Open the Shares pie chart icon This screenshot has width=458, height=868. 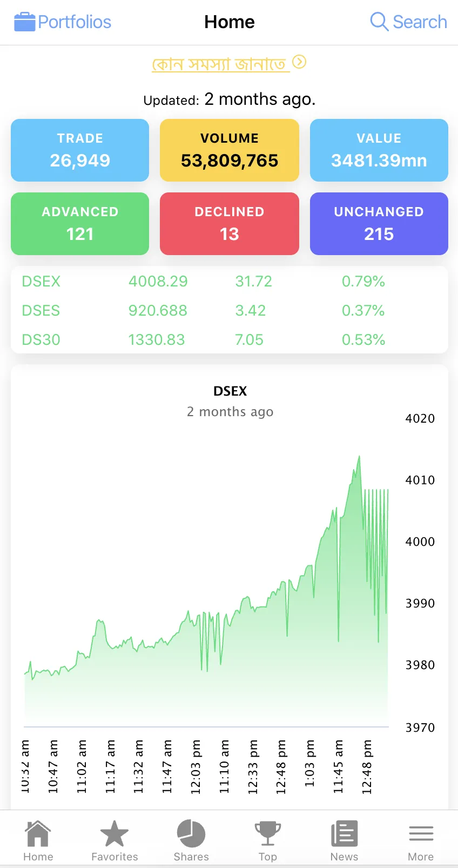(191, 833)
